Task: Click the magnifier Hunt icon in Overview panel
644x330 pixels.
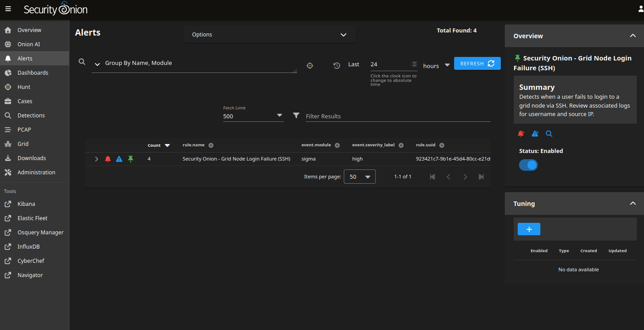Action: pos(549,133)
